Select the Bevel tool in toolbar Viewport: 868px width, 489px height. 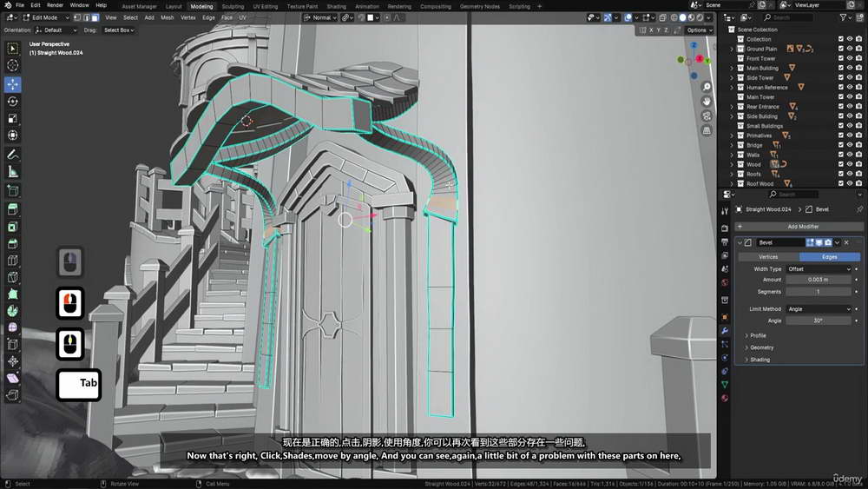point(12,244)
